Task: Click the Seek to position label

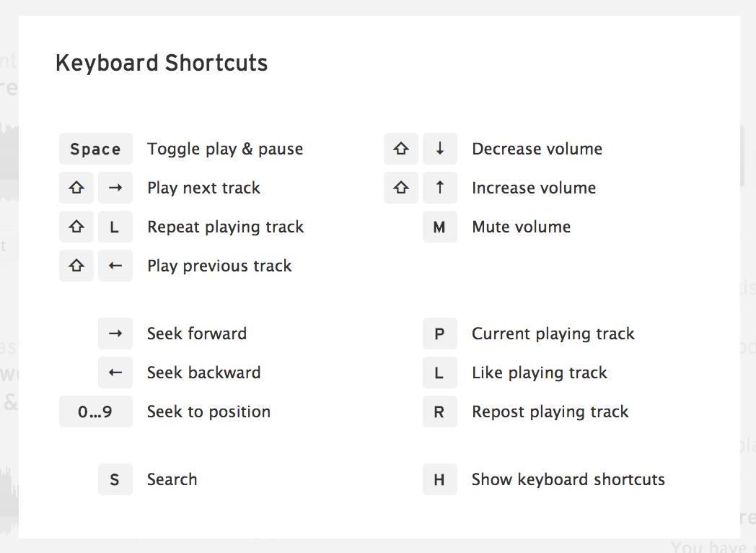Action: pyautogui.click(x=208, y=412)
